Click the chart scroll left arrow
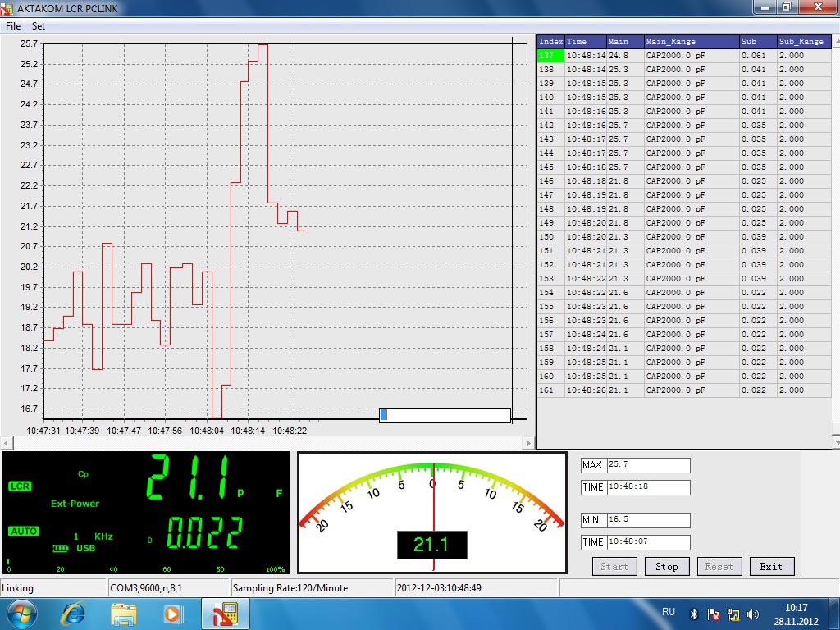 click(7, 443)
